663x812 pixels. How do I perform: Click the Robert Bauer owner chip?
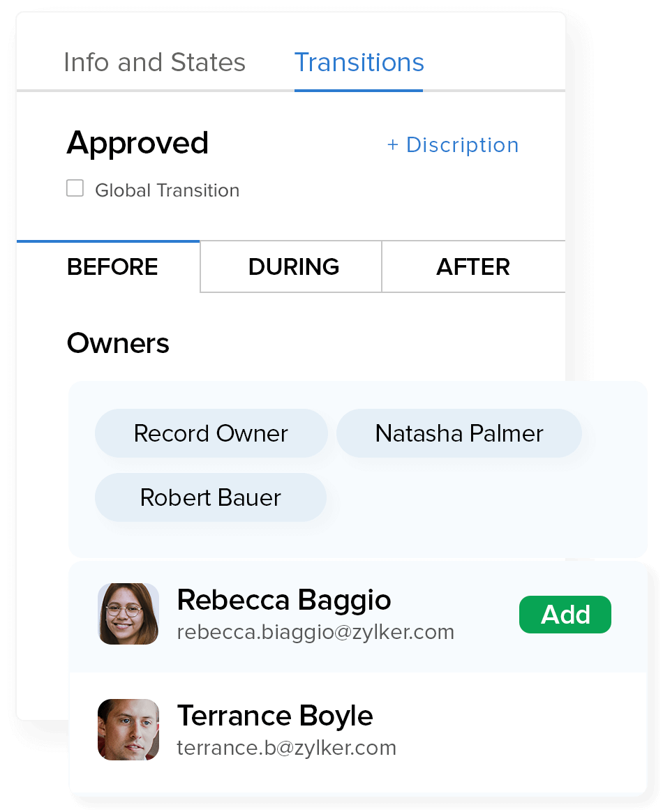click(x=211, y=497)
